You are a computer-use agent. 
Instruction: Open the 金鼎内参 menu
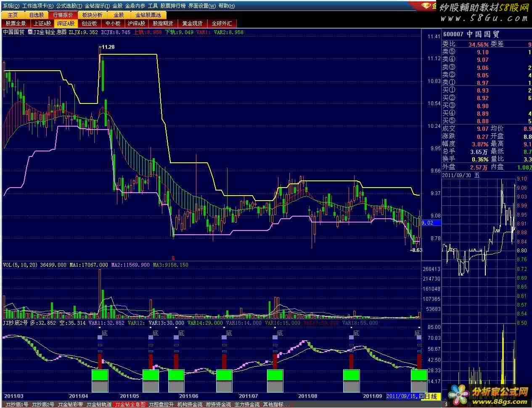pos(135,6)
